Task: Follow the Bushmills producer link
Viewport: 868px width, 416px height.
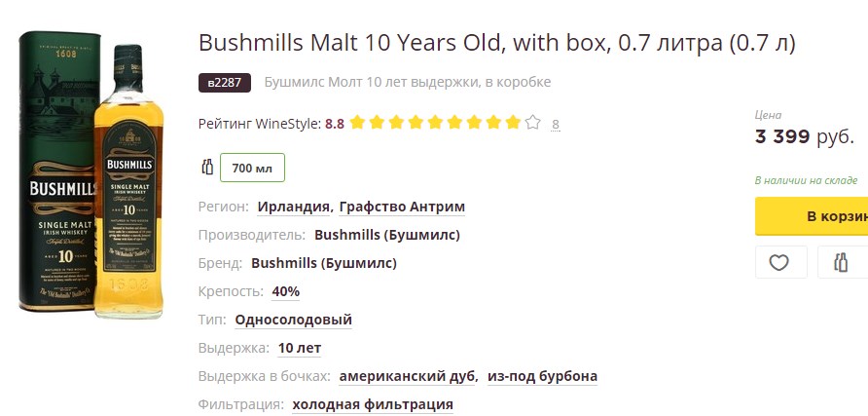Action: [387, 235]
